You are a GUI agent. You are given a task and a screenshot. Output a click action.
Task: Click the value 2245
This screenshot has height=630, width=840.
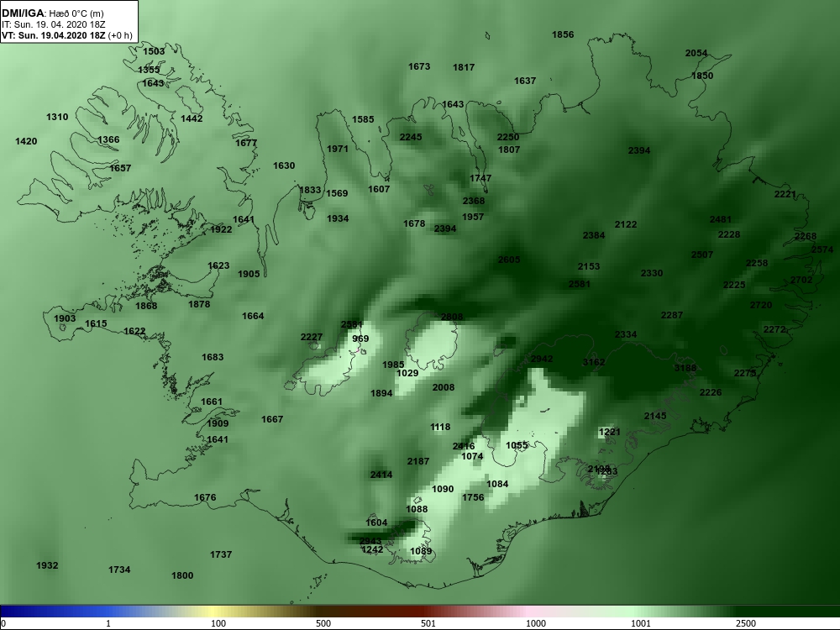click(411, 138)
